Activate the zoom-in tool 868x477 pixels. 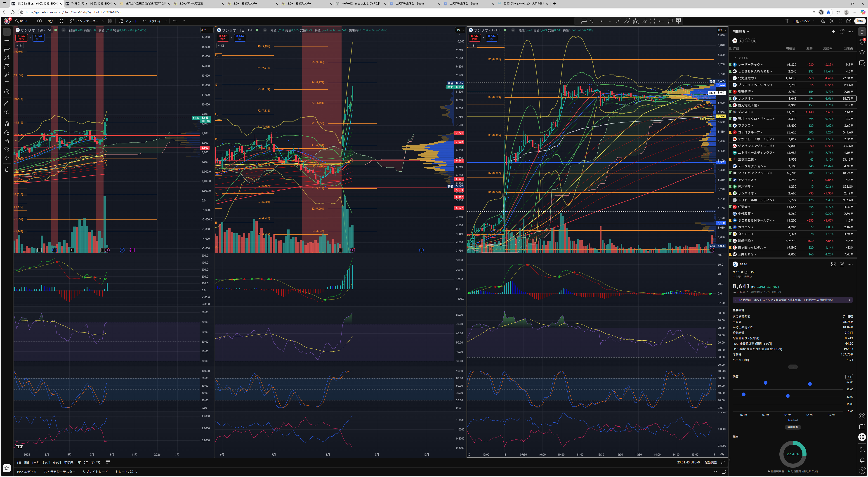7,112
